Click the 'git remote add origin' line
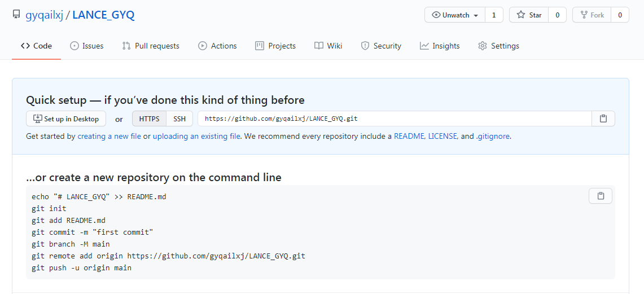The image size is (644, 294). point(168,256)
